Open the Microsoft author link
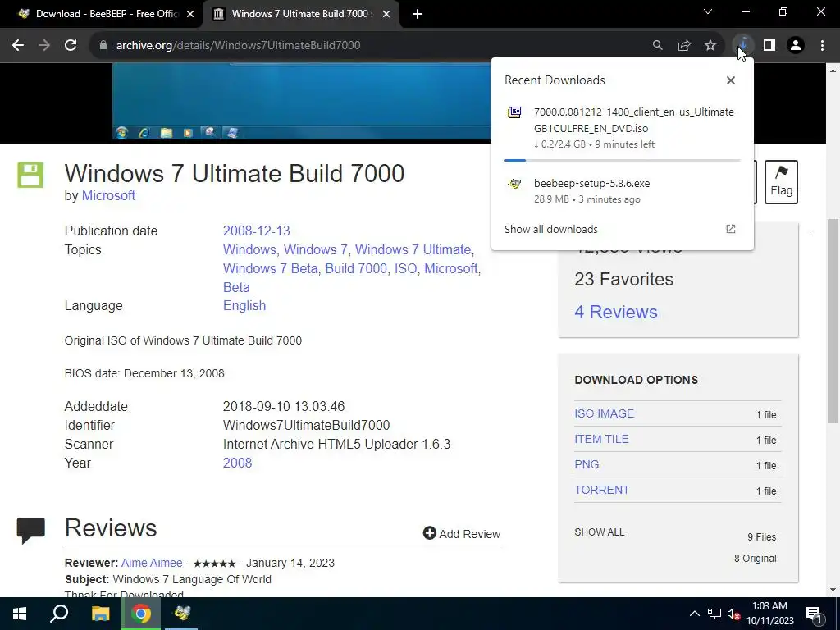840x630 pixels. tap(108, 195)
